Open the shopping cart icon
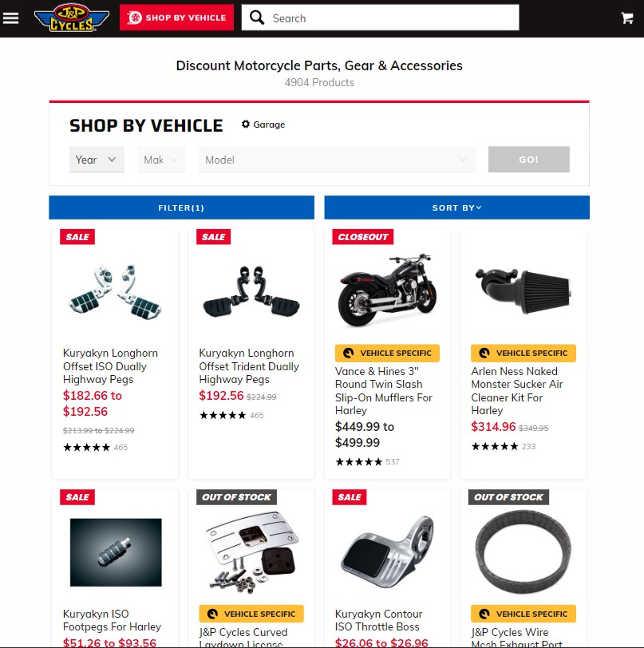The height and width of the screenshot is (648, 644). pyautogui.click(x=627, y=18)
